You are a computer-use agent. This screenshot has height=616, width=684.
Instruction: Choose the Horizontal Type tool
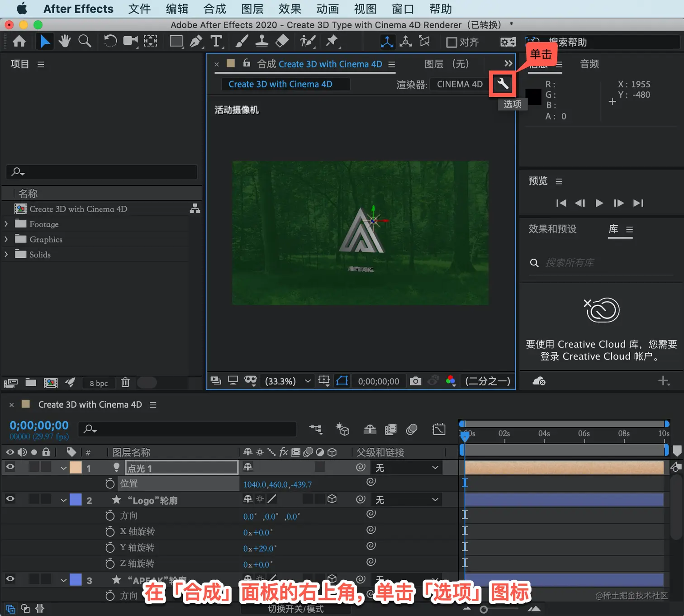click(216, 42)
